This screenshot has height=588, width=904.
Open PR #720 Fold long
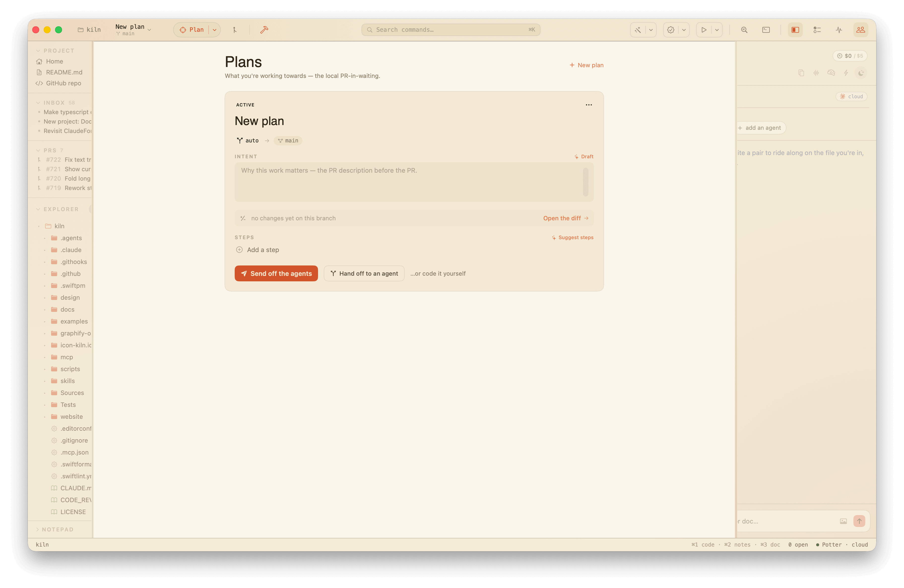click(x=64, y=179)
